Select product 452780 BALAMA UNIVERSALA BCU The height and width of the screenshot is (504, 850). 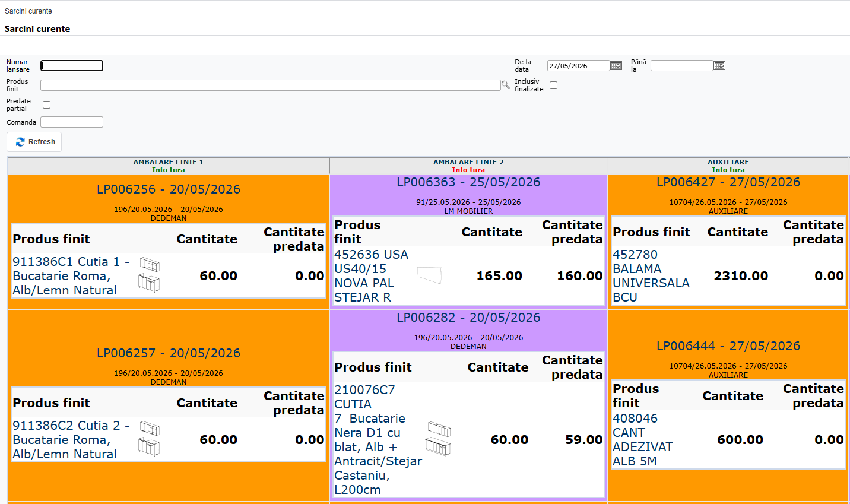click(x=651, y=276)
